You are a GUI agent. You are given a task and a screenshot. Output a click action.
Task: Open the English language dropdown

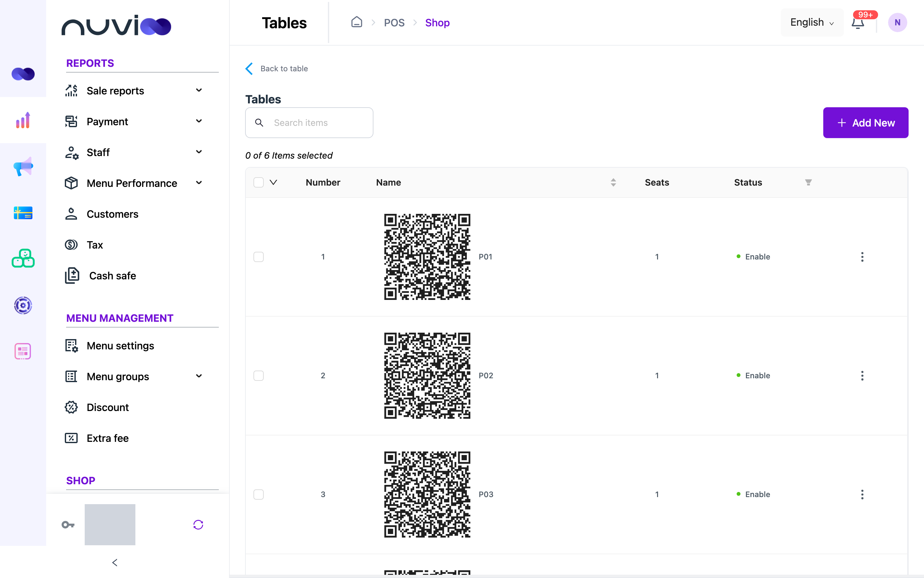(812, 22)
